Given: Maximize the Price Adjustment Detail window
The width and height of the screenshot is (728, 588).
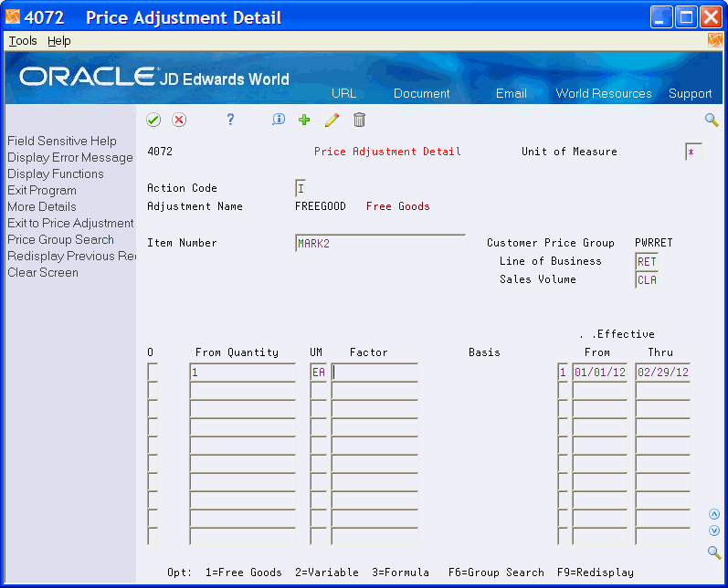Looking at the screenshot, I should 686,17.
